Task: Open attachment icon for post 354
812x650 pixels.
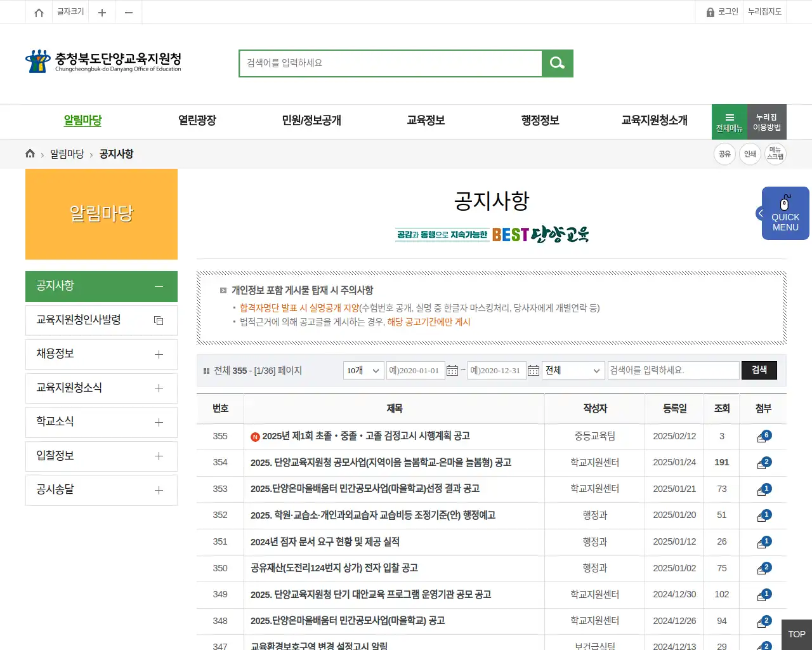Action: point(764,463)
